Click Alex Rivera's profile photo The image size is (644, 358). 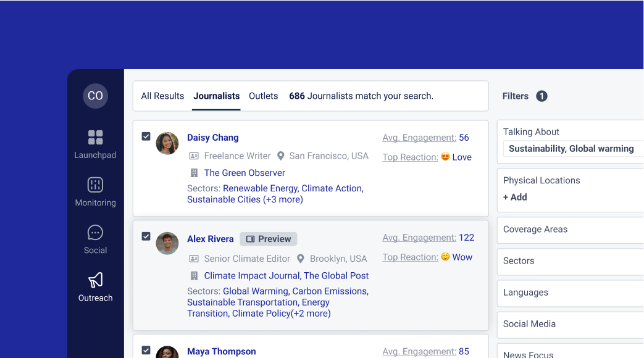click(x=167, y=243)
